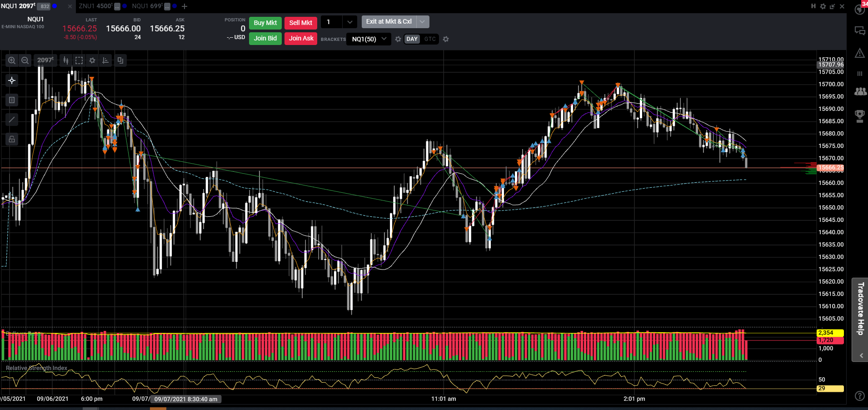Click Sell Mkt button
The width and height of the screenshot is (868, 410).
click(301, 23)
